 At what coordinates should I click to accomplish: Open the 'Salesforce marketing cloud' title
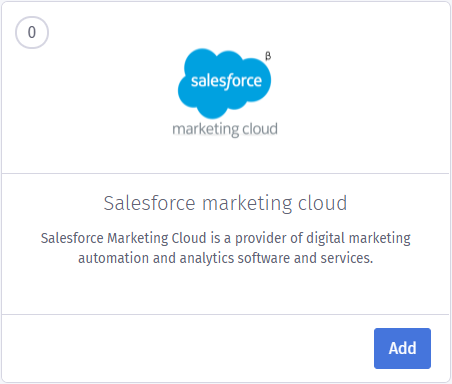225,203
